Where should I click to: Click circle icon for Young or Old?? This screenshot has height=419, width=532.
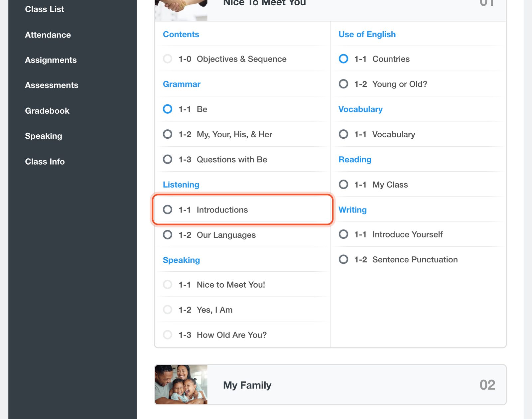coord(343,84)
